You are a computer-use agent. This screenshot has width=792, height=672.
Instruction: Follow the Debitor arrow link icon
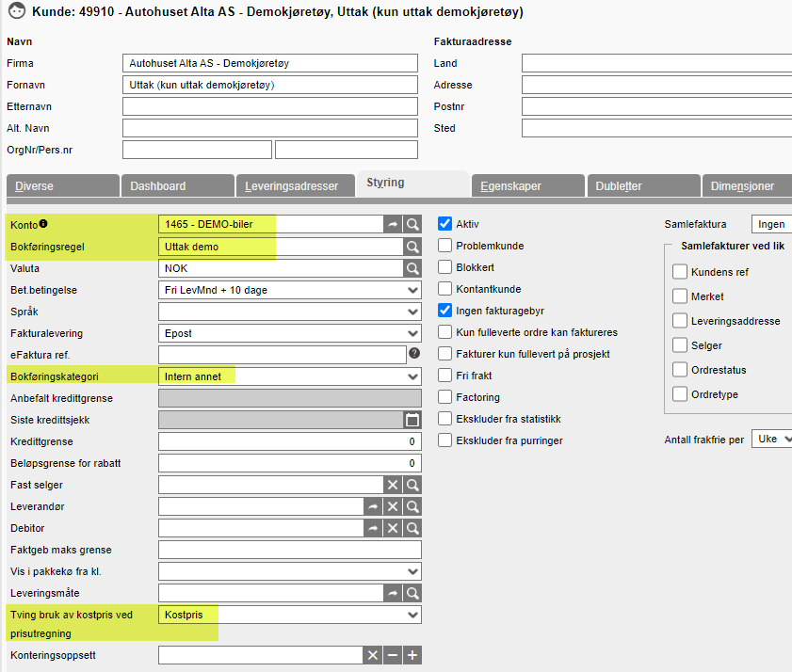tap(373, 528)
